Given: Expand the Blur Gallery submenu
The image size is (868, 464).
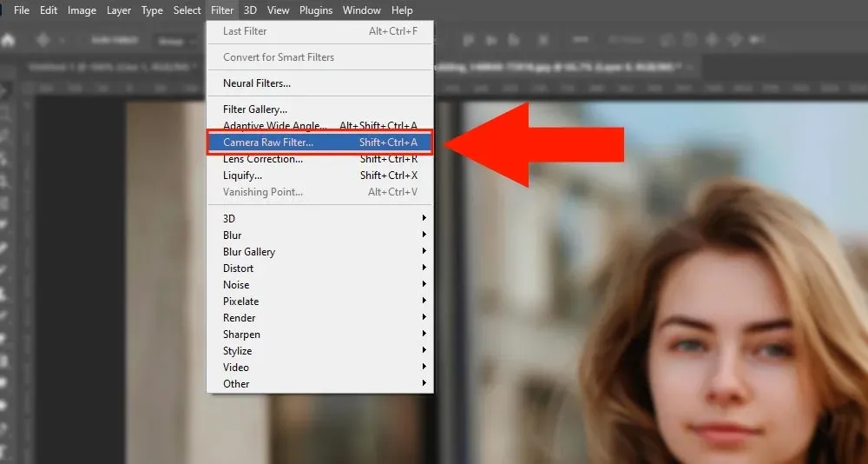Looking at the screenshot, I should pos(320,252).
